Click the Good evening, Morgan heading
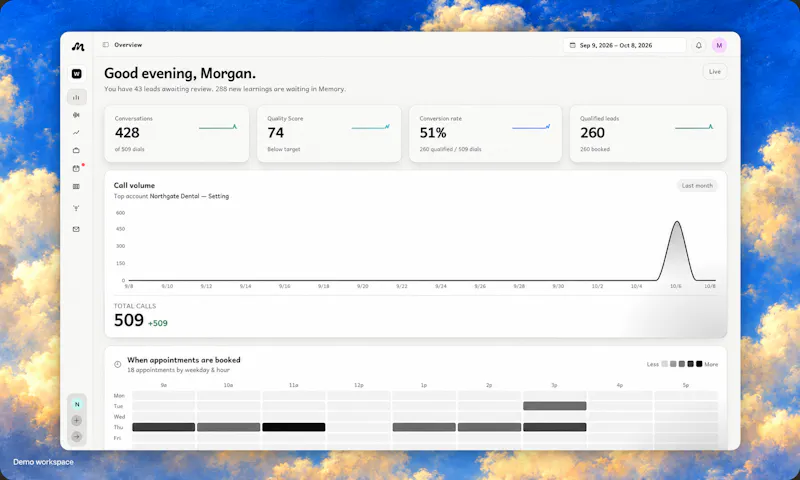Viewport: 800px width, 480px height. coord(180,73)
